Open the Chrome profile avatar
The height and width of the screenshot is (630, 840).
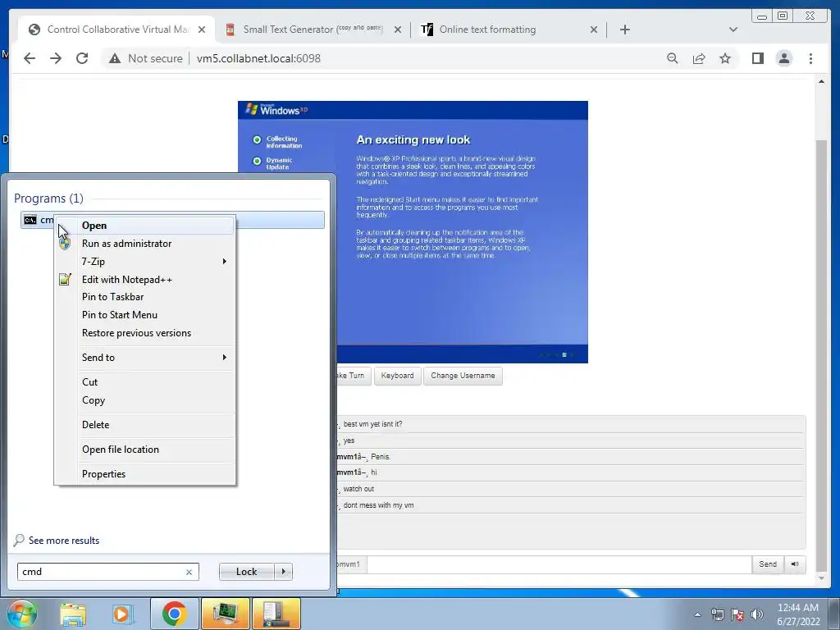(x=783, y=58)
